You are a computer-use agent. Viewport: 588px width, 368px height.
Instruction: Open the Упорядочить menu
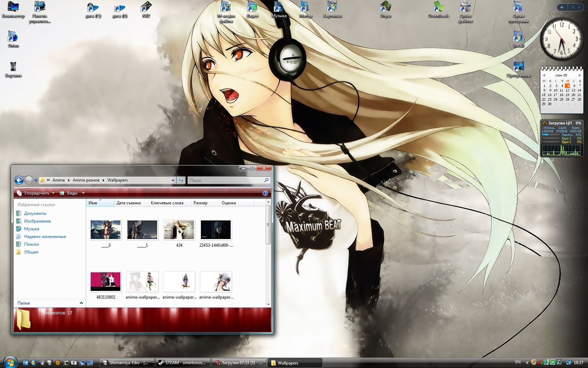[x=36, y=193]
